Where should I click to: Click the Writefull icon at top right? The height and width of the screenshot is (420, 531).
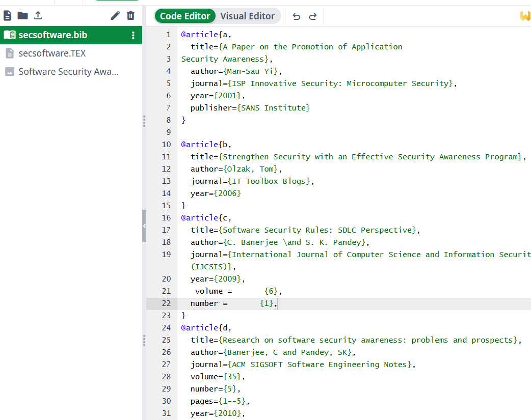pos(525,16)
